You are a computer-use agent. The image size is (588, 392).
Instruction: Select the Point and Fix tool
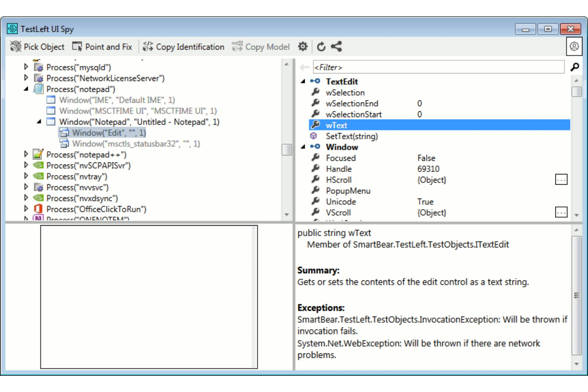(102, 46)
